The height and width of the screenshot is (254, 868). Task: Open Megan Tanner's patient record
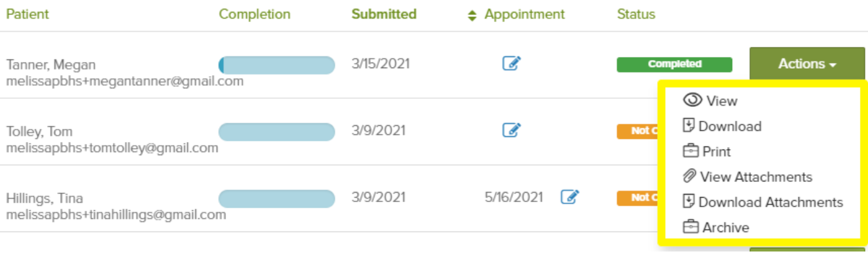click(51, 64)
